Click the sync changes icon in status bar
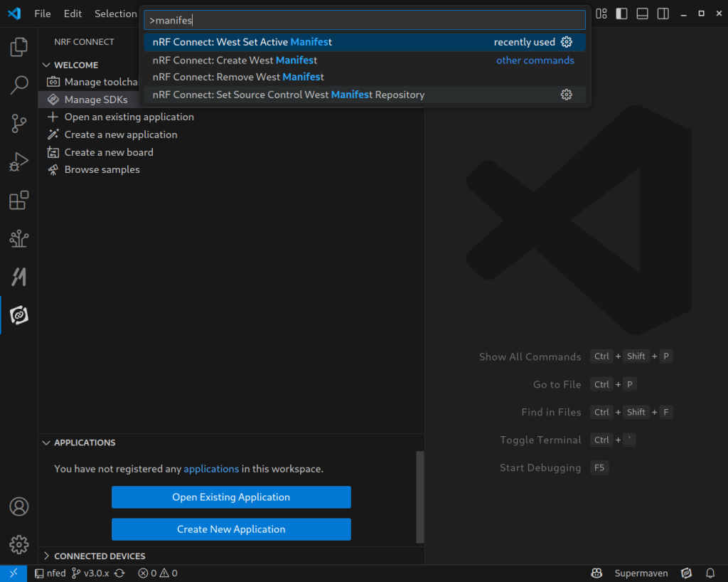Viewport: 728px width, 582px height. point(119,573)
